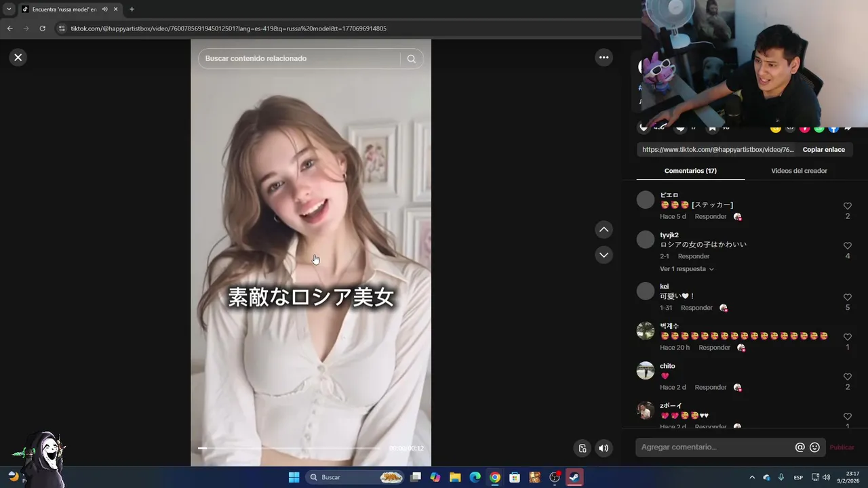View site information icon in address bar
Viewport: 868px width, 488px height.
62,28
